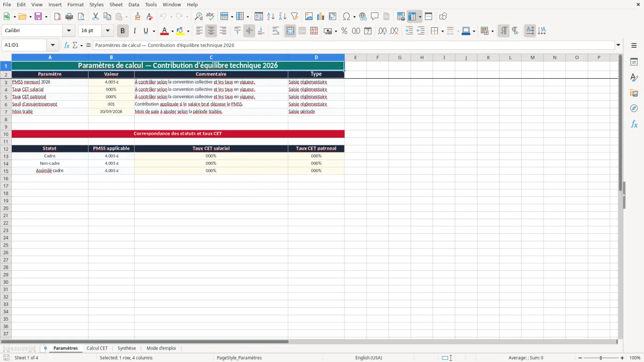
Task: Increase indent
Action: (409, 31)
